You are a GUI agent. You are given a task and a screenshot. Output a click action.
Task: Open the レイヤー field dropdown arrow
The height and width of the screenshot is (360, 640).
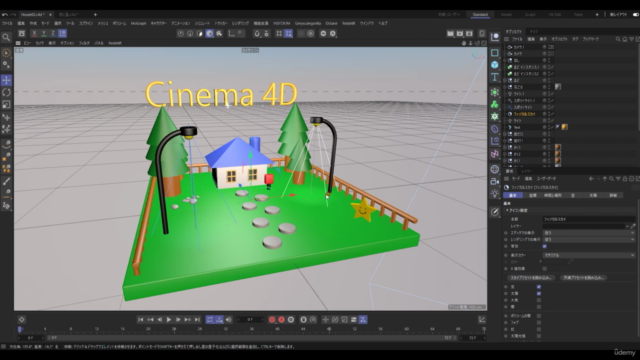tap(627, 226)
